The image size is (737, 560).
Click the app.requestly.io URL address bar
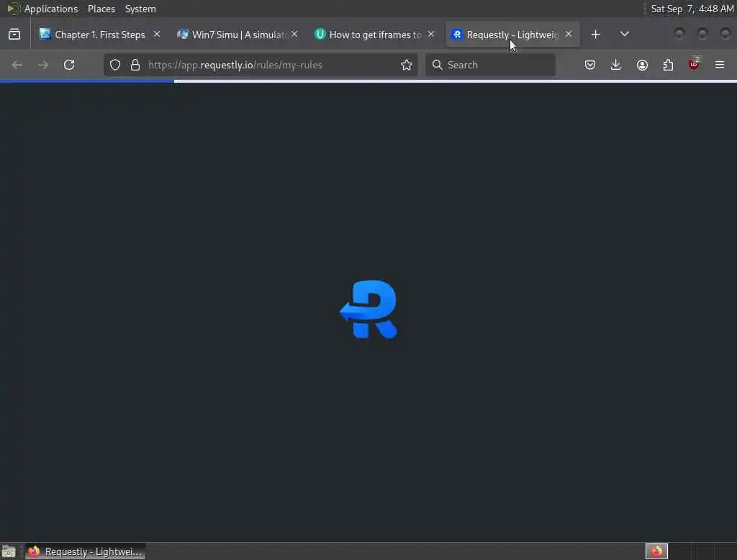click(261, 65)
